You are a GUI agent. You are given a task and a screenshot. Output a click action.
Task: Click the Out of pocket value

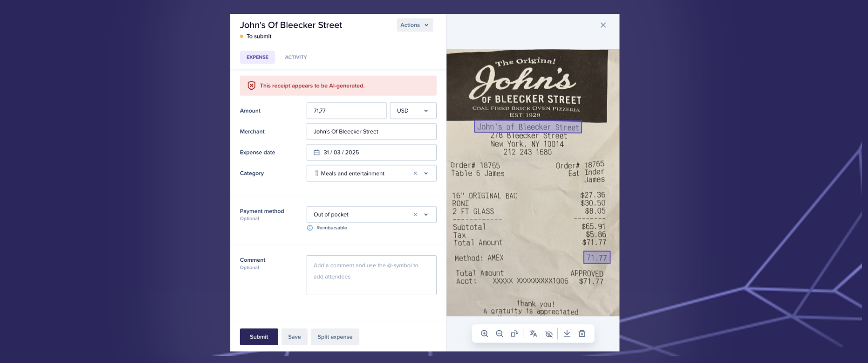[x=331, y=215]
